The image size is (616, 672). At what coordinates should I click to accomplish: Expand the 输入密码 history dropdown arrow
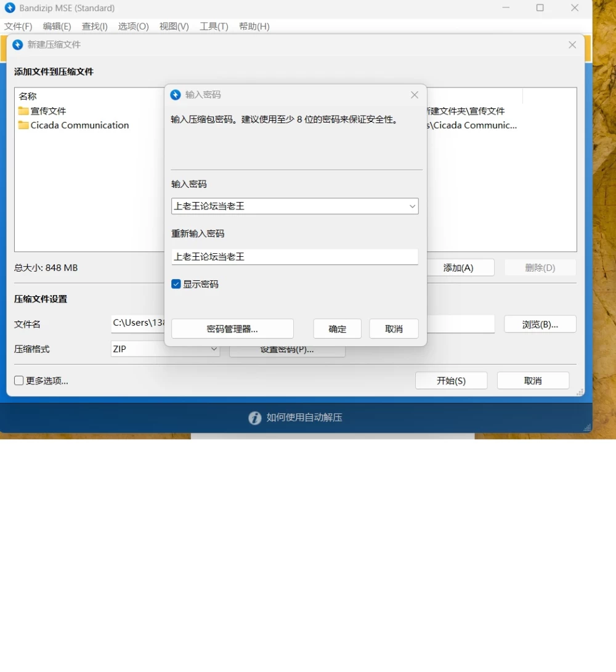(x=412, y=206)
